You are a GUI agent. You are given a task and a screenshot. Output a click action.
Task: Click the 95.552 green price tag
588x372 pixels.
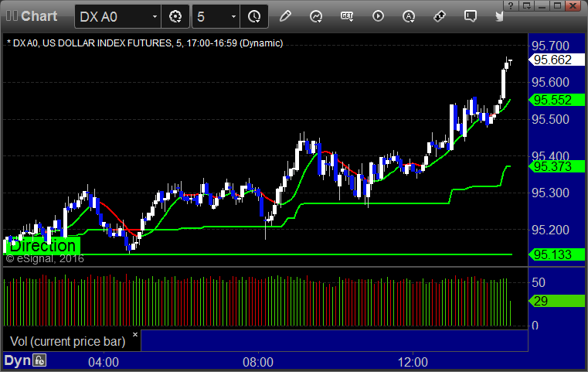556,100
